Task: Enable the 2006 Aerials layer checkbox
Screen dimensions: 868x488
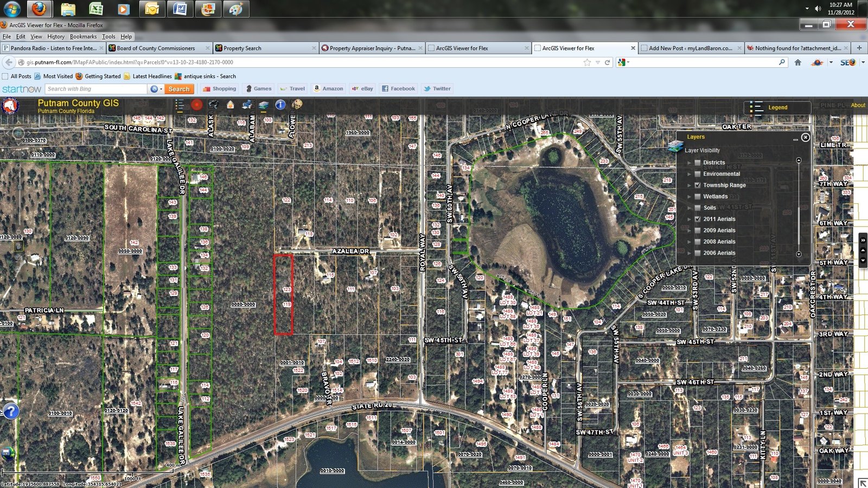Action: click(698, 253)
